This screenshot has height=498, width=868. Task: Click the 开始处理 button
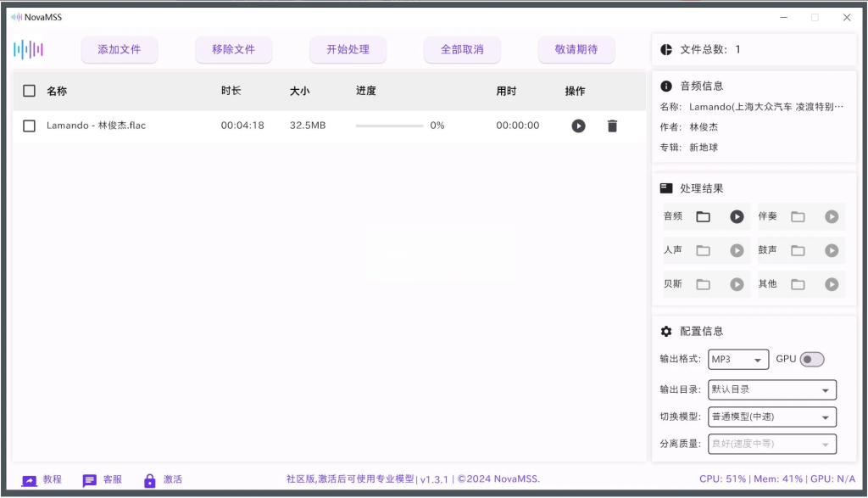pos(348,49)
